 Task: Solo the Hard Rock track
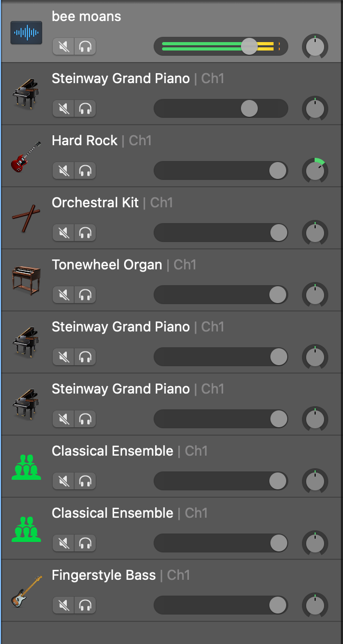pos(85,171)
